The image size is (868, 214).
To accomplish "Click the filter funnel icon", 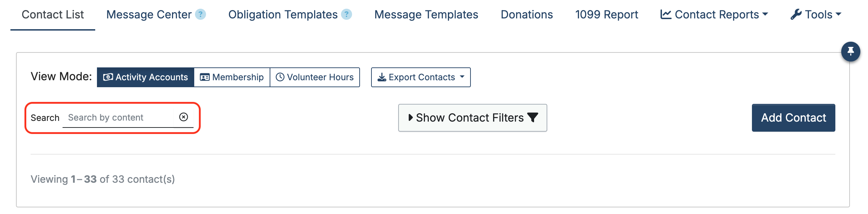I will click(532, 118).
